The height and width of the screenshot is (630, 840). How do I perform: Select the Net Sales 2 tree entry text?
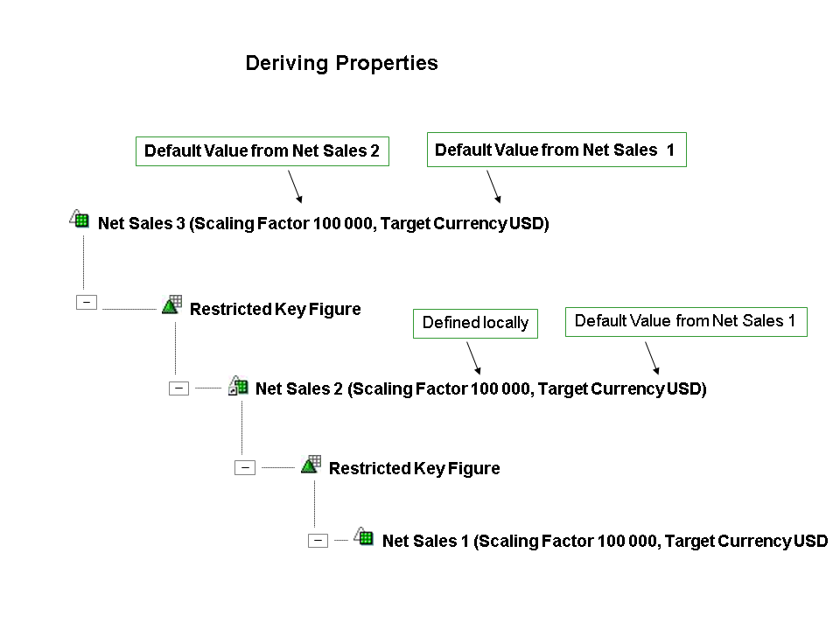(x=480, y=388)
